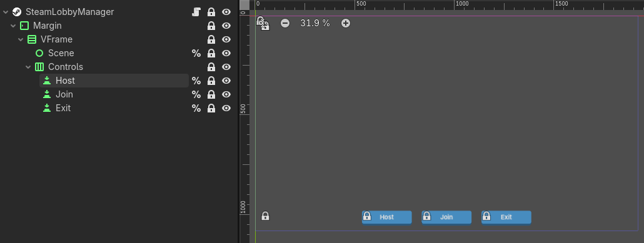Viewport: 644px width, 243px height.
Task: Zoom in the viewport with the plus button
Action: pos(346,23)
